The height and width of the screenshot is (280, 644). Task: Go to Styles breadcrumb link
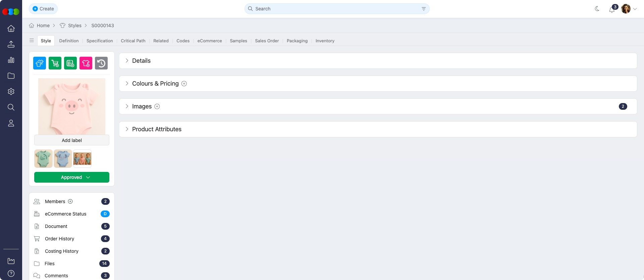[71, 26]
